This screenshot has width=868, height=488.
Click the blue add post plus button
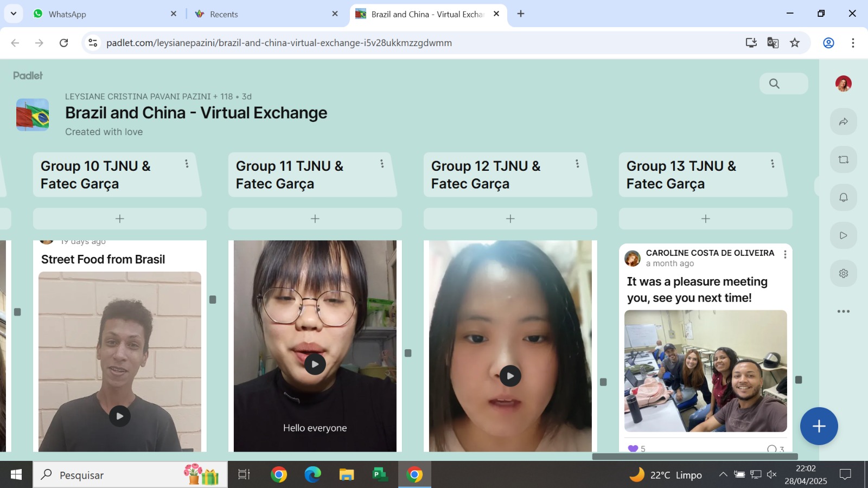tap(819, 426)
